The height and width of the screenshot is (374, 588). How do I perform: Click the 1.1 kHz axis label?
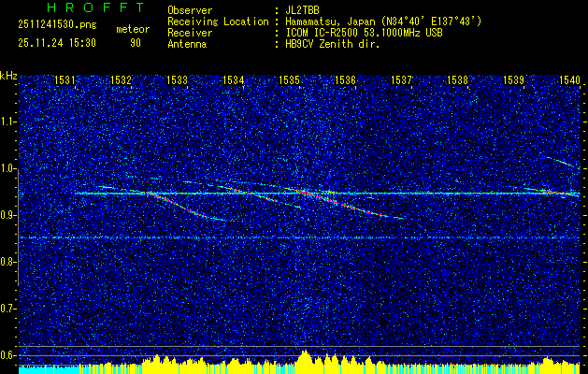pyautogui.click(x=8, y=122)
